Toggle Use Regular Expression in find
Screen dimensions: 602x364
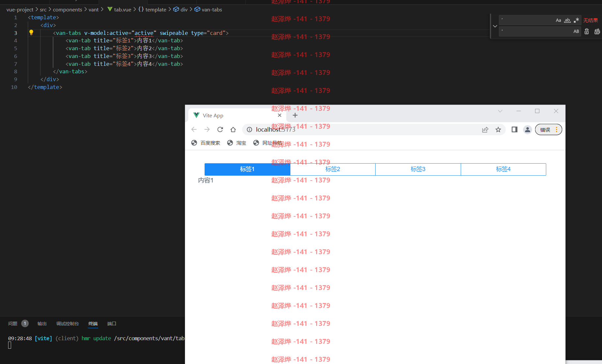(x=577, y=20)
